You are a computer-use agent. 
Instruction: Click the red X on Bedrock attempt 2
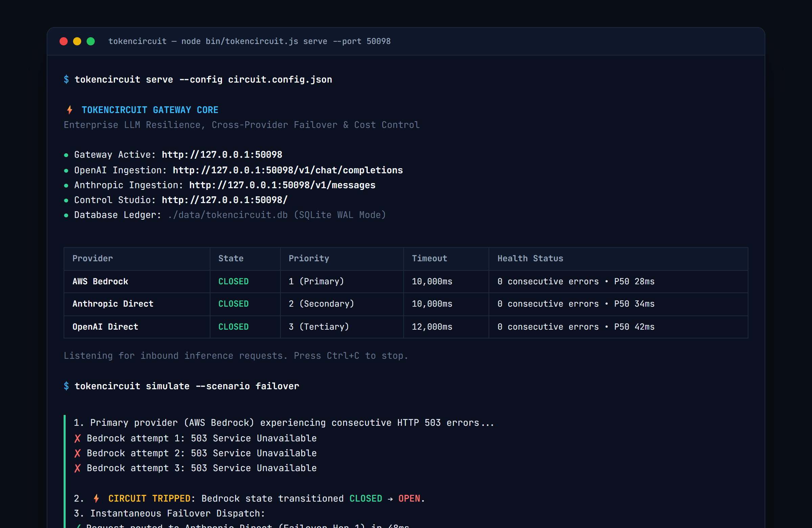[77, 453]
